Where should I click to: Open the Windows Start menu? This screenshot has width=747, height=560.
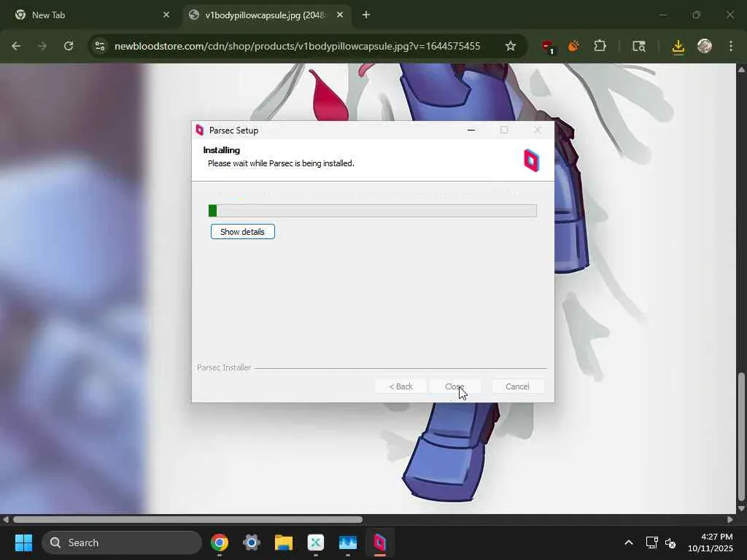[23, 542]
